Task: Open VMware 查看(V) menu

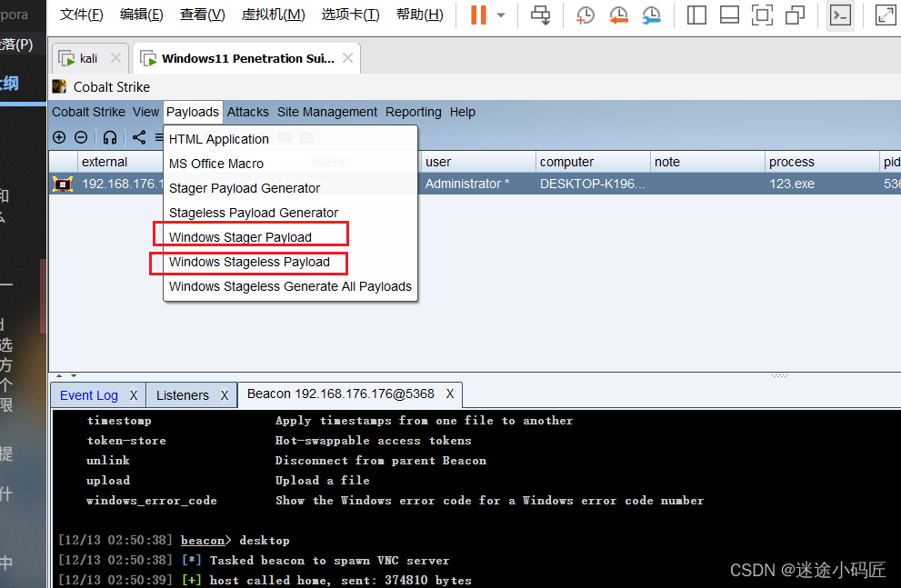Action: 202,15
